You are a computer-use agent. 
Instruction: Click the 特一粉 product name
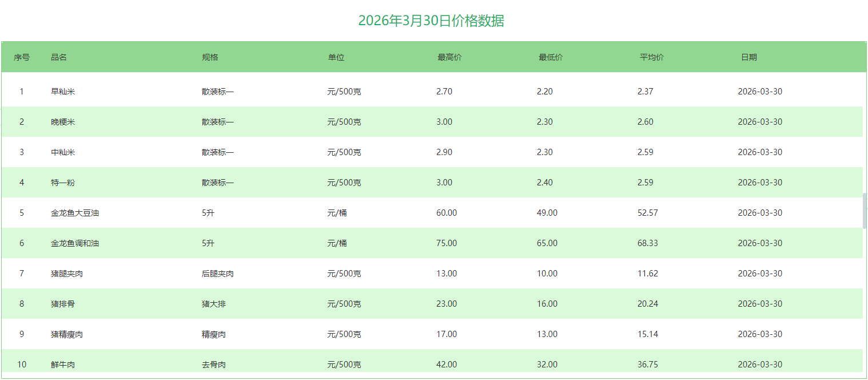tap(63, 183)
